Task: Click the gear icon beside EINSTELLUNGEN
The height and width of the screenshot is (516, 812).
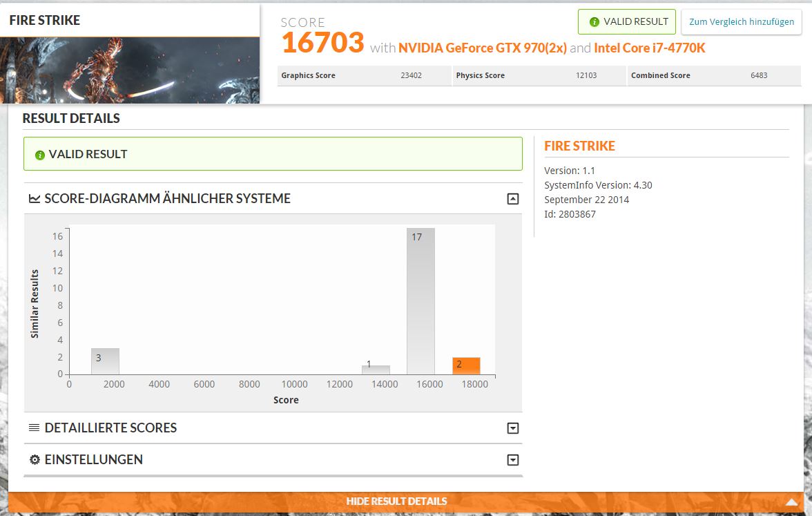Action: tap(35, 459)
